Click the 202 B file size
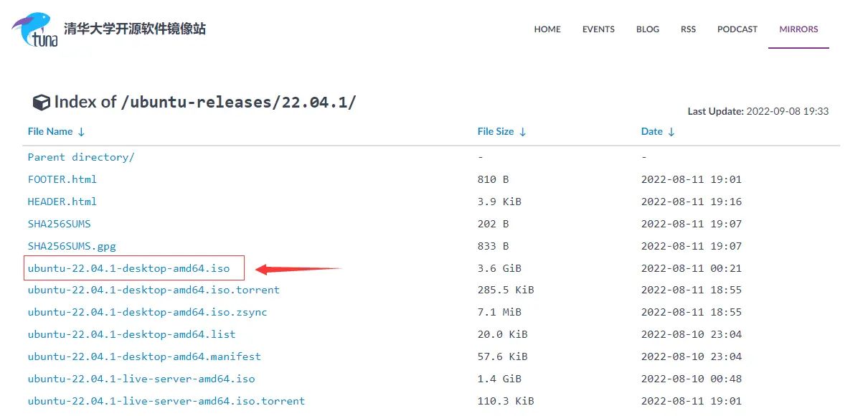Screen dimensions: 868x416 [x=493, y=224]
